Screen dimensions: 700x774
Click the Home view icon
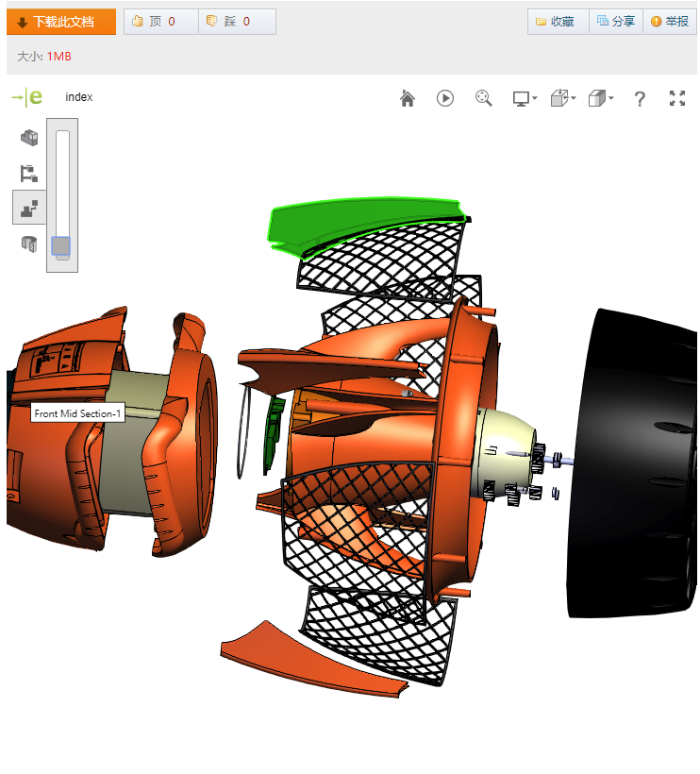(x=408, y=98)
